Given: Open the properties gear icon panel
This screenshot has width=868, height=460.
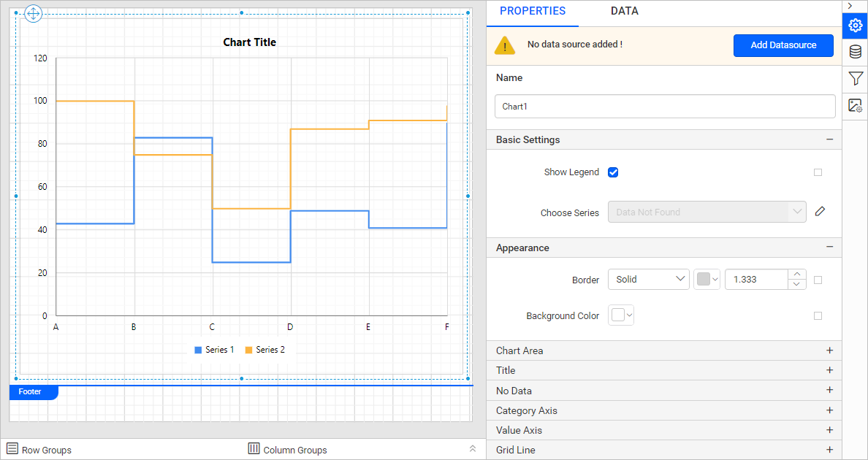Looking at the screenshot, I should coord(855,26).
